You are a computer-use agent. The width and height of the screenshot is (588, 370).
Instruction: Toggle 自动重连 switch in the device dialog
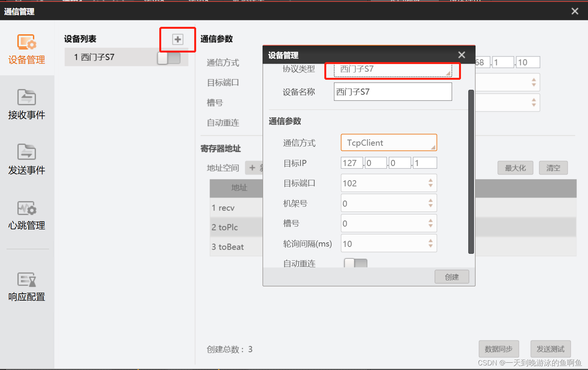(356, 263)
